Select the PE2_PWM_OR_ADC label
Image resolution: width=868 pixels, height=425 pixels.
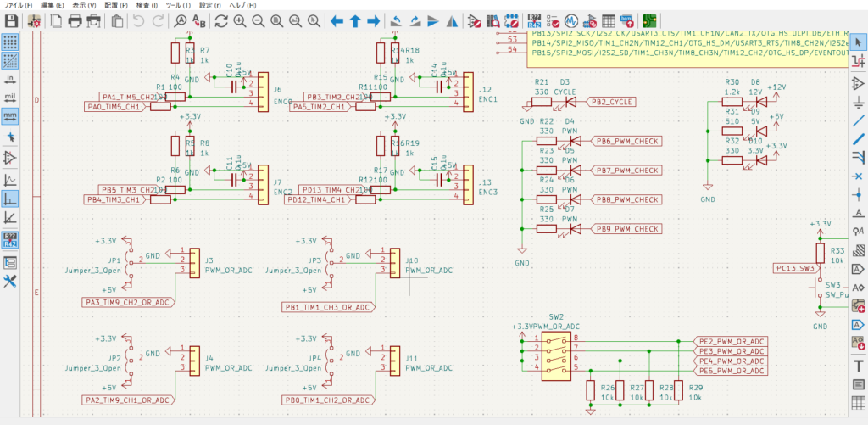tap(731, 339)
